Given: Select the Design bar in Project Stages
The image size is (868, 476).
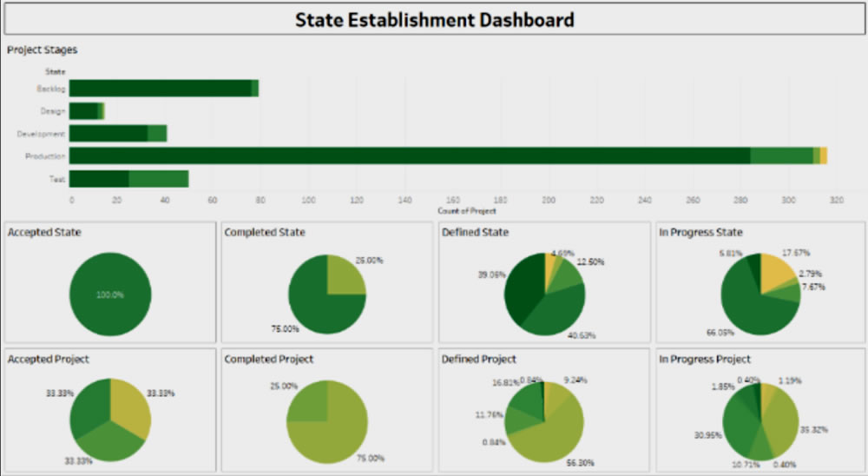Looking at the screenshot, I should [84, 111].
